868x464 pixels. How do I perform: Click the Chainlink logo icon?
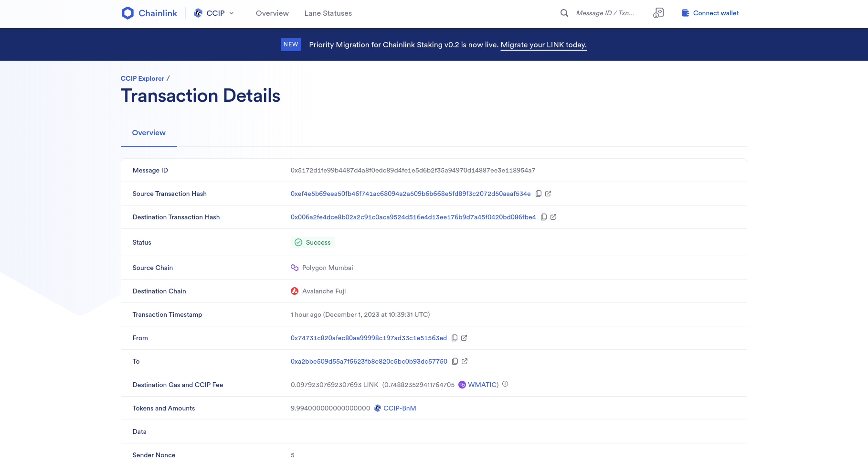click(x=127, y=12)
